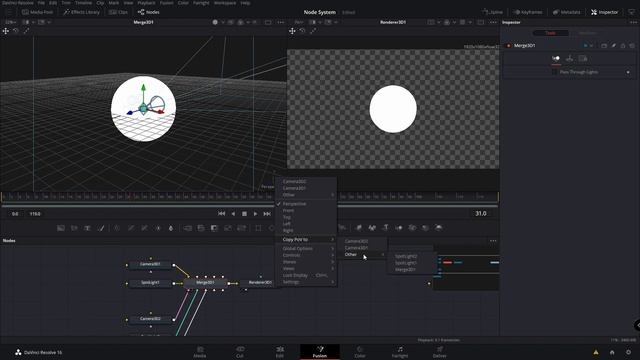
Task: Open the Media Pool panel
Action: (x=38, y=12)
